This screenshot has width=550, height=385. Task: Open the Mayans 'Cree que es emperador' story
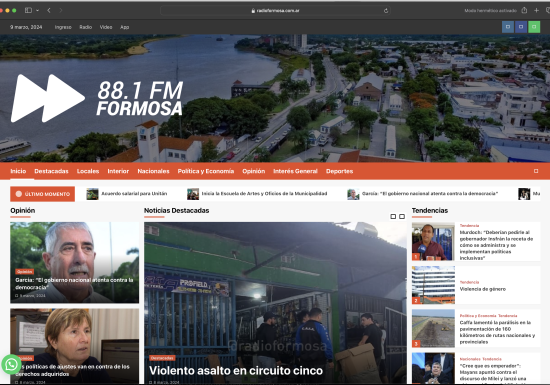[x=493, y=373]
